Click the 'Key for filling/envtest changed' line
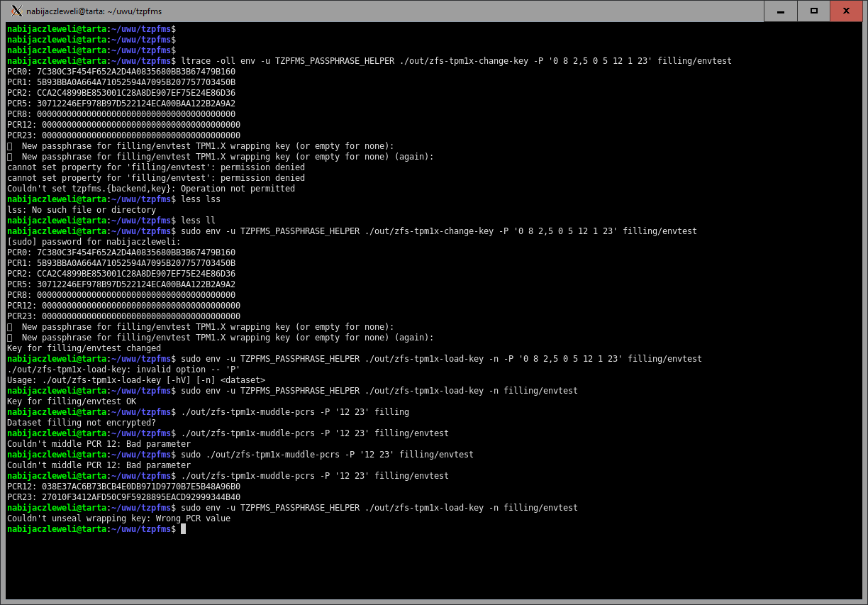868x605 pixels. point(84,348)
